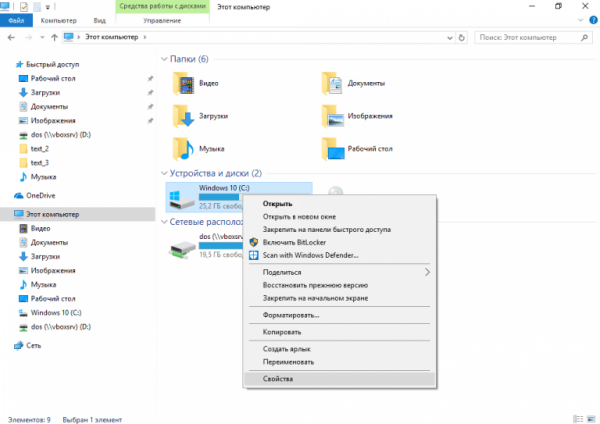
Task: Select the Windows 10 (C:) drive icon
Action: [x=181, y=200]
